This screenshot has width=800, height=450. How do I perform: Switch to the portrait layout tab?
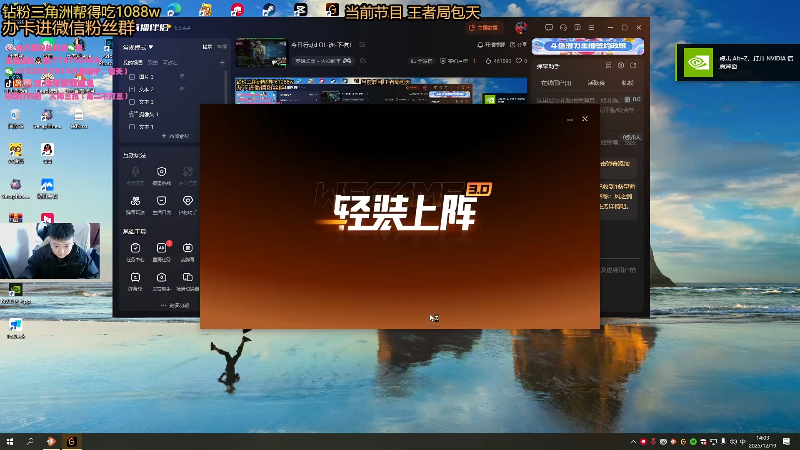point(222,47)
